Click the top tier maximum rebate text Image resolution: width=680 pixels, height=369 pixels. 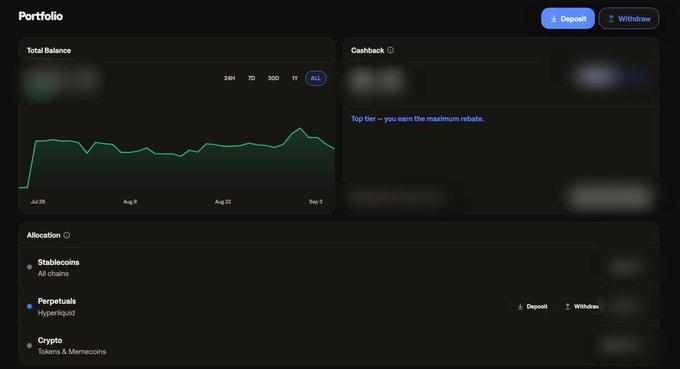click(417, 119)
